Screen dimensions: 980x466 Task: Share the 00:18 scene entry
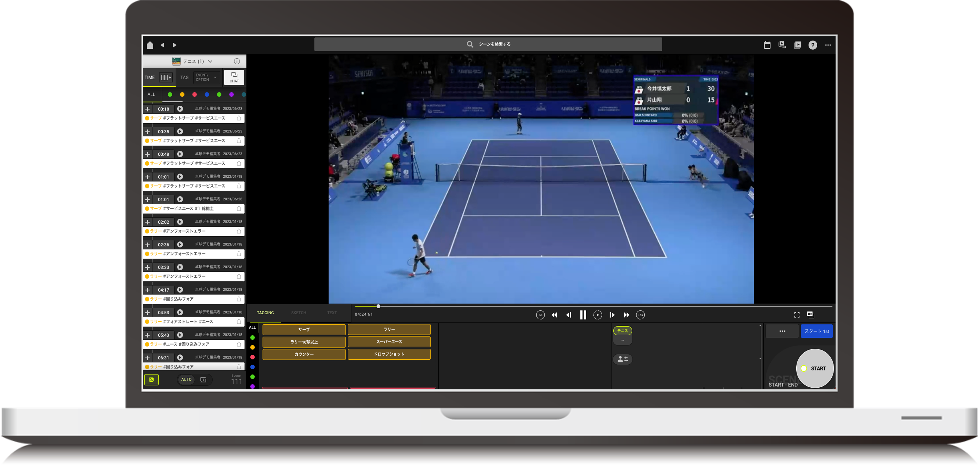(239, 118)
